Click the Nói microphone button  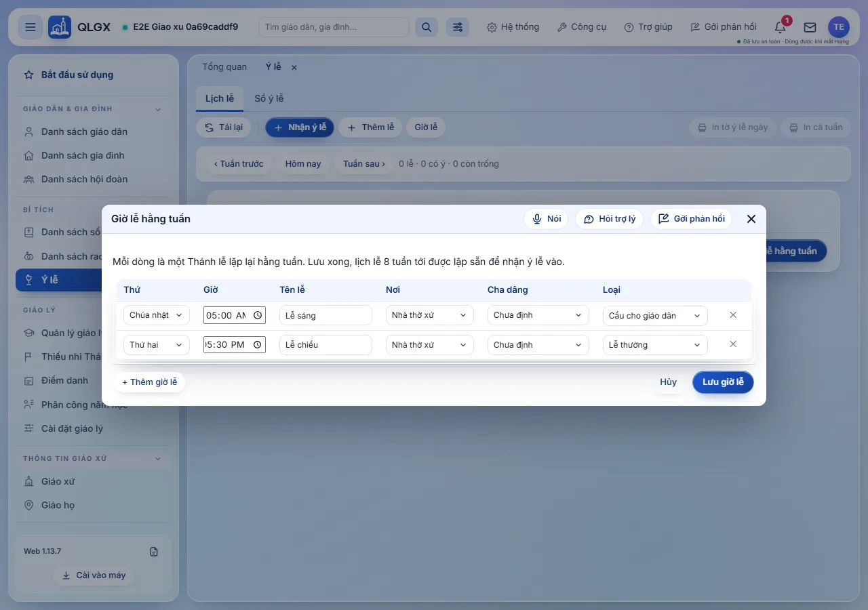[547, 219]
